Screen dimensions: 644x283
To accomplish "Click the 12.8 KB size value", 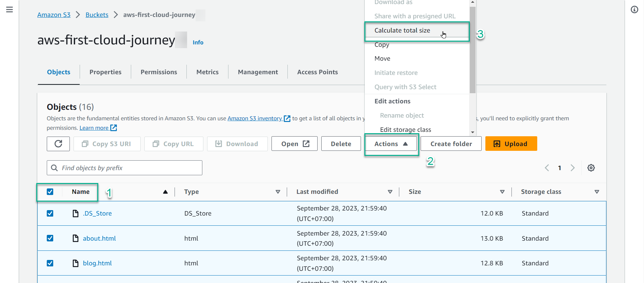I will pos(492,263).
